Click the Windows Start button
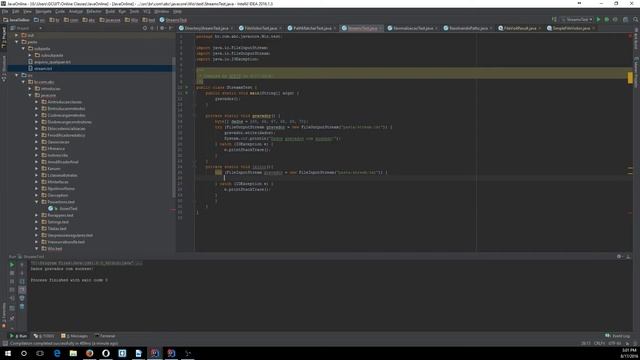The width and height of the screenshot is (640, 360). (x=8, y=353)
